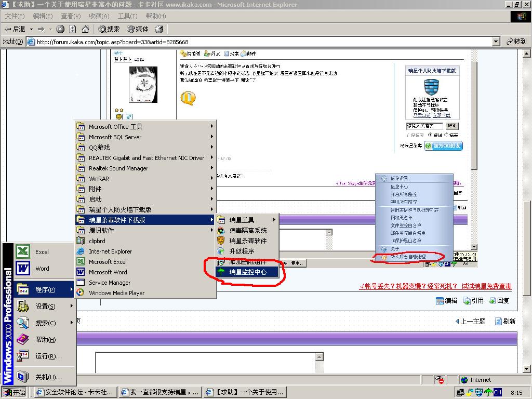Click the page scrollbar down arrow
This screenshot has height=399, width=532.
coord(527,369)
